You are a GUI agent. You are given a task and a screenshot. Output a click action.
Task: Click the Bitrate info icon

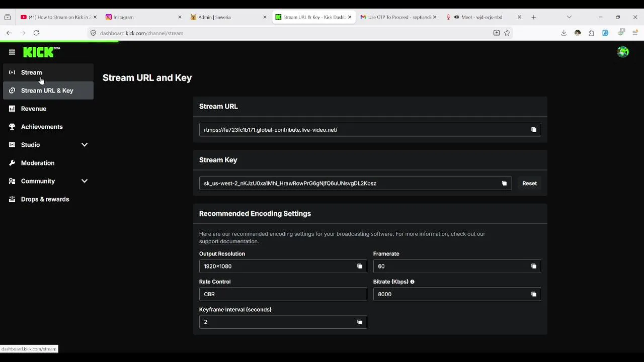[x=412, y=282]
